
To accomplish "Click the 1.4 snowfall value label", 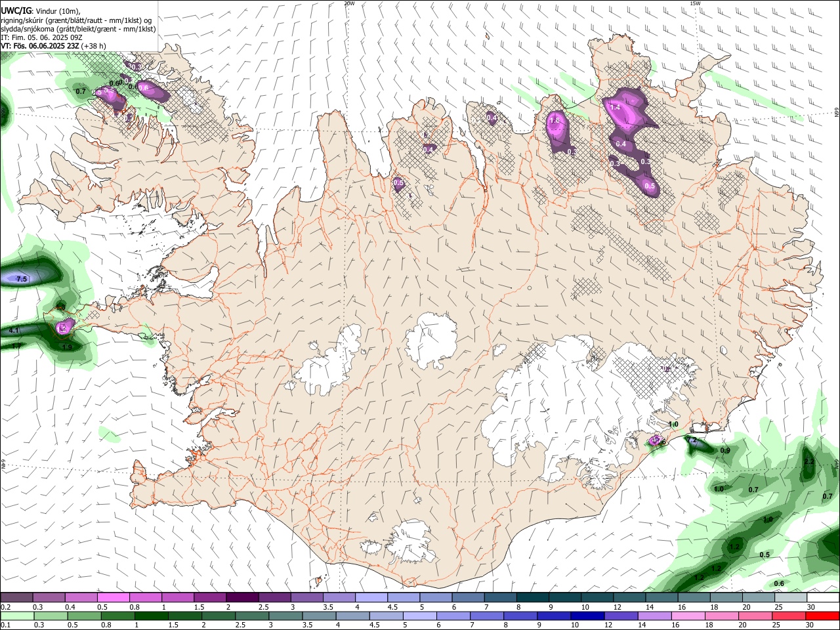I will pos(616,107).
